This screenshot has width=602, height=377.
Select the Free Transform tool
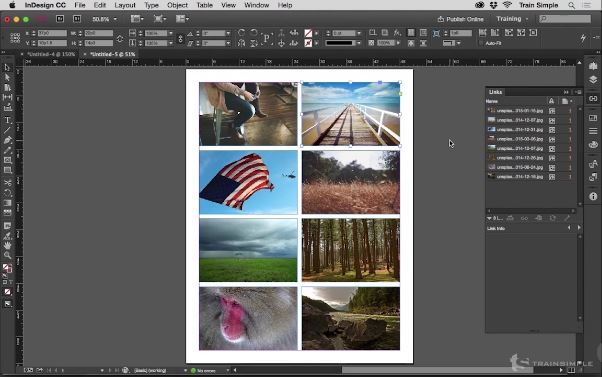(7, 193)
